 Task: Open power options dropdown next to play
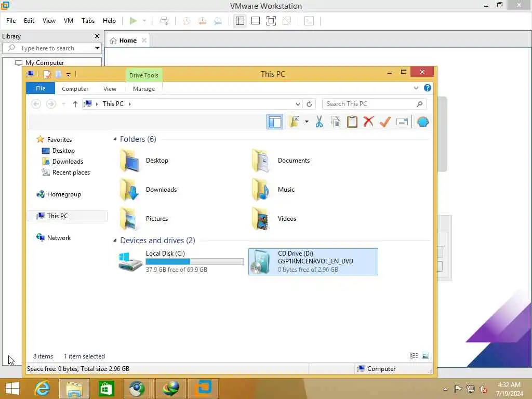(144, 21)
